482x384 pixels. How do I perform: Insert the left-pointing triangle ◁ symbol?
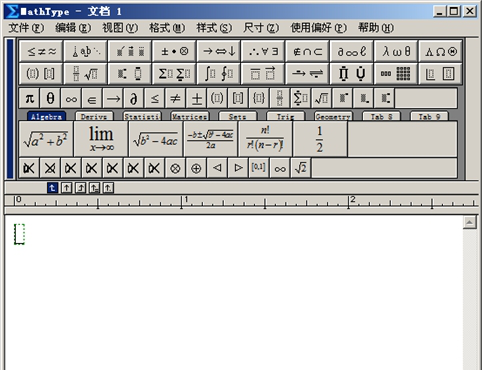tap(217, 168)
